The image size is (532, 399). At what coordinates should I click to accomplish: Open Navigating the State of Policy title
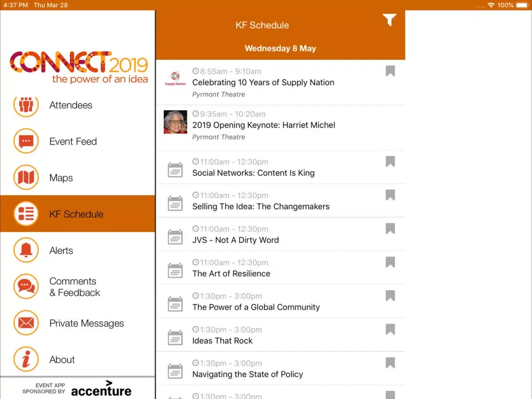(248, 375)
